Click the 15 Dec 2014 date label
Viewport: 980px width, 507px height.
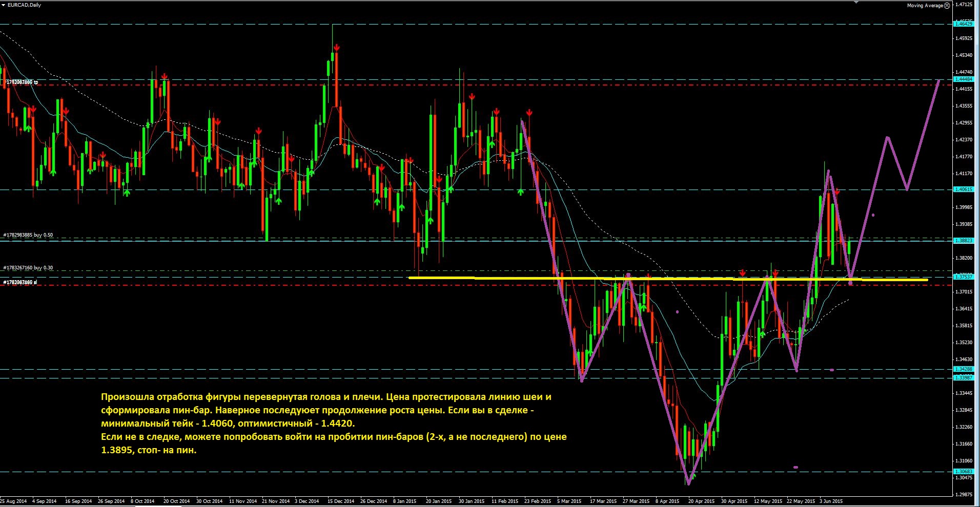point(341,501)
